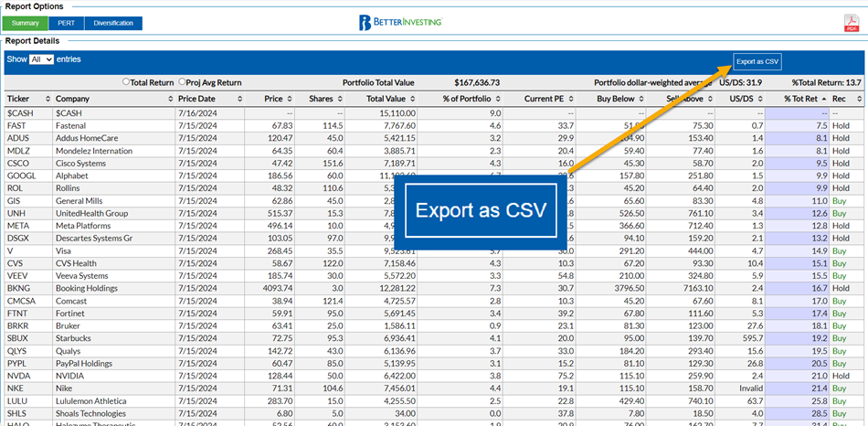Screen dimensions: 868x426
Task: Open the Diversification tab
Action: 113,23
